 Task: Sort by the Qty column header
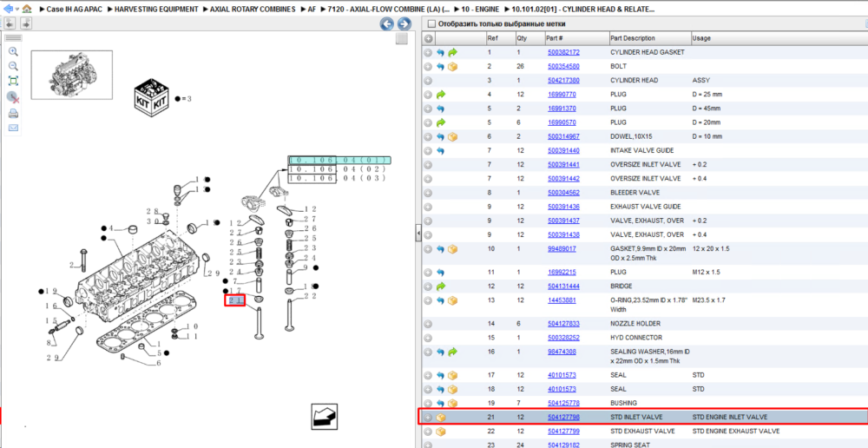529,38
